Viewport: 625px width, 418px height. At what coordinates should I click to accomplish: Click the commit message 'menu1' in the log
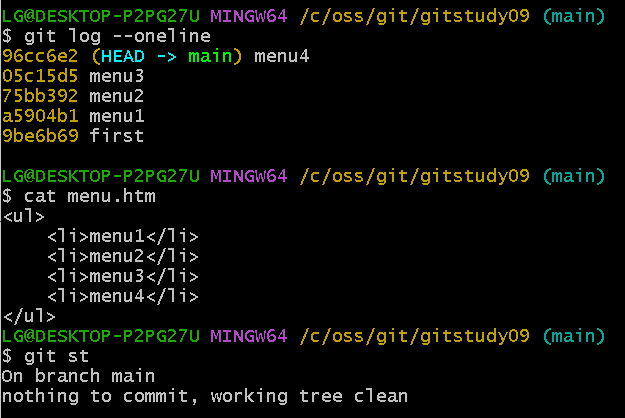point(116,116)
